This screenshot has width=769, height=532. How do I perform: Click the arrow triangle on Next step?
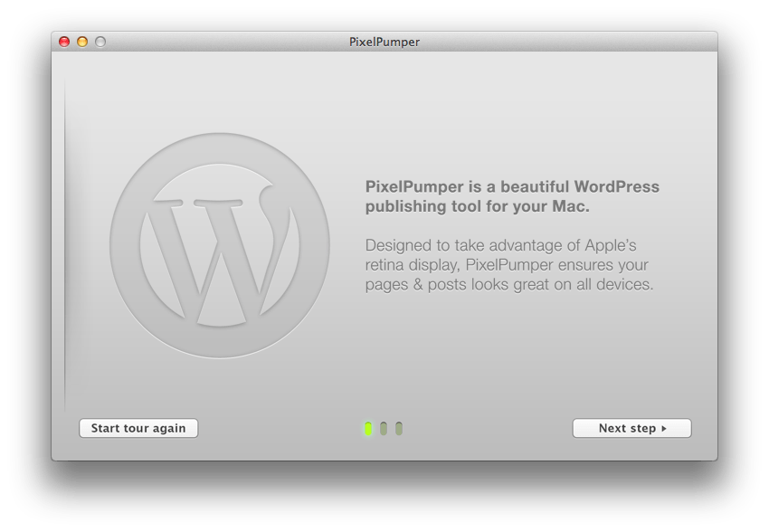pos(664,429)
